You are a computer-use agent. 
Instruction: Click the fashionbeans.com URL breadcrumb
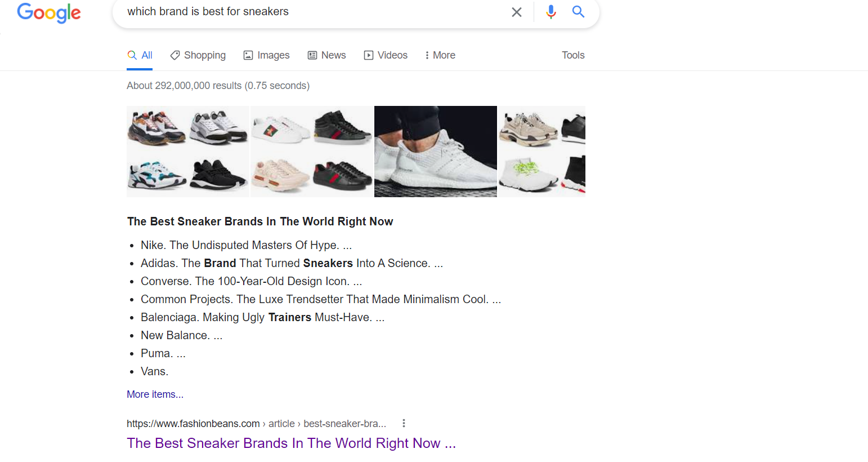coord(256,424)
